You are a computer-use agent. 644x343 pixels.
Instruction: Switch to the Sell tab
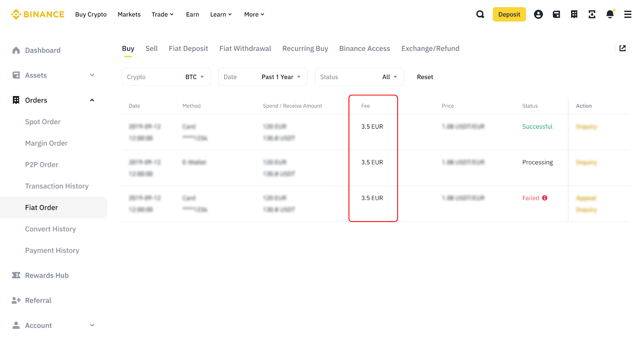tap(151, 49)
